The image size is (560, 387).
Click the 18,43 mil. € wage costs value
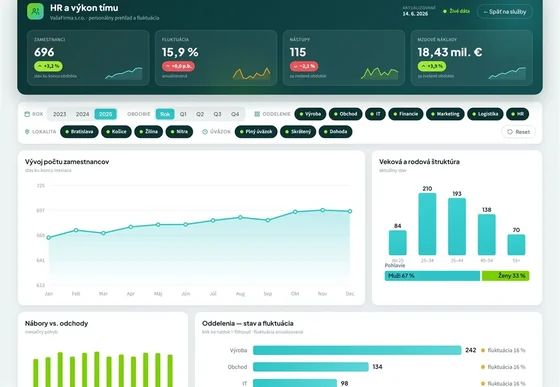[450, 52]
